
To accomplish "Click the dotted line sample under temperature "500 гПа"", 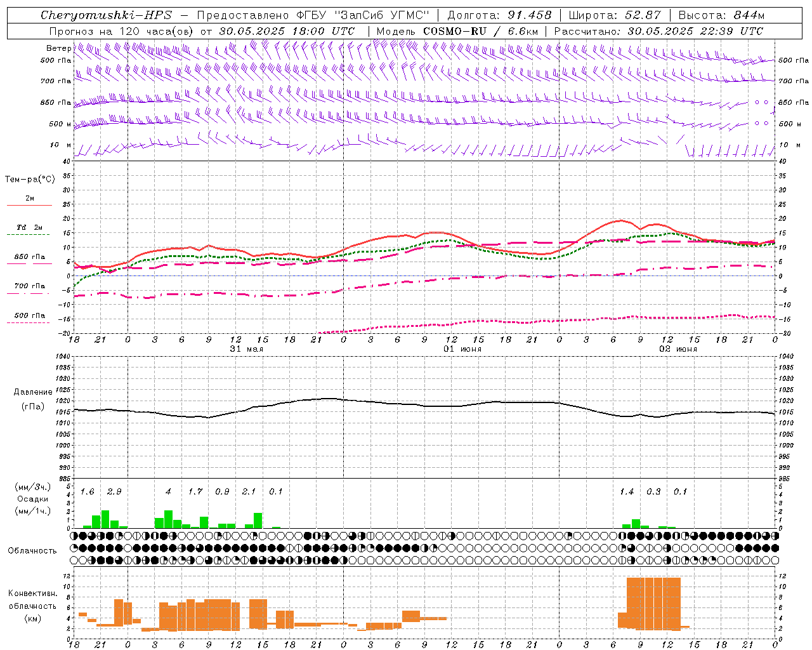I will click(28, 322).
